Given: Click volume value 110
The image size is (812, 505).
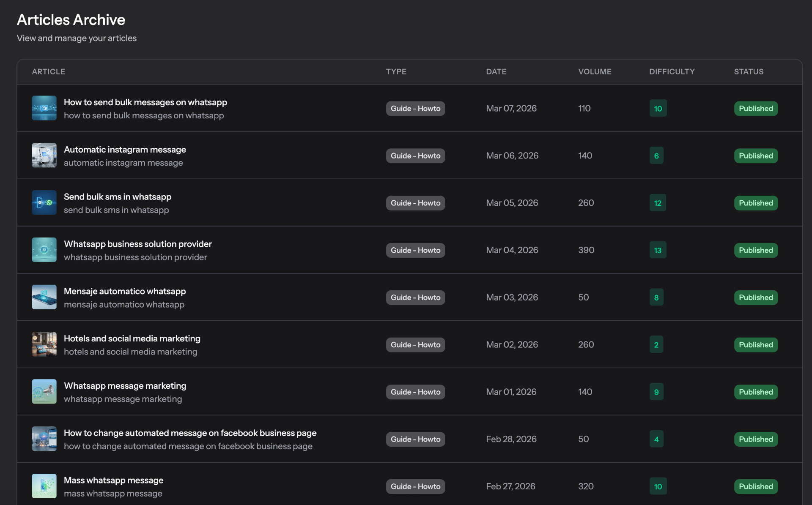Looking at the screenshot, I should pos(584,109).
